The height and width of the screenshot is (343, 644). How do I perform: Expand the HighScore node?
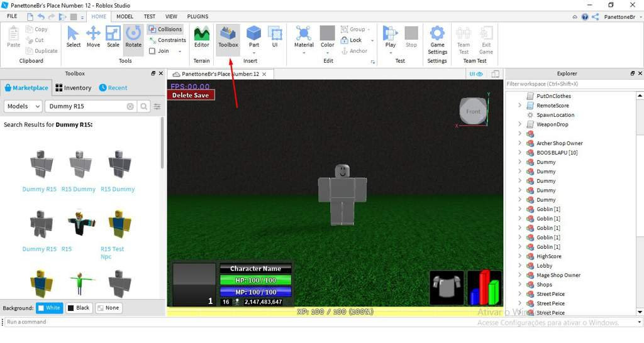click(x=520, y=256)
